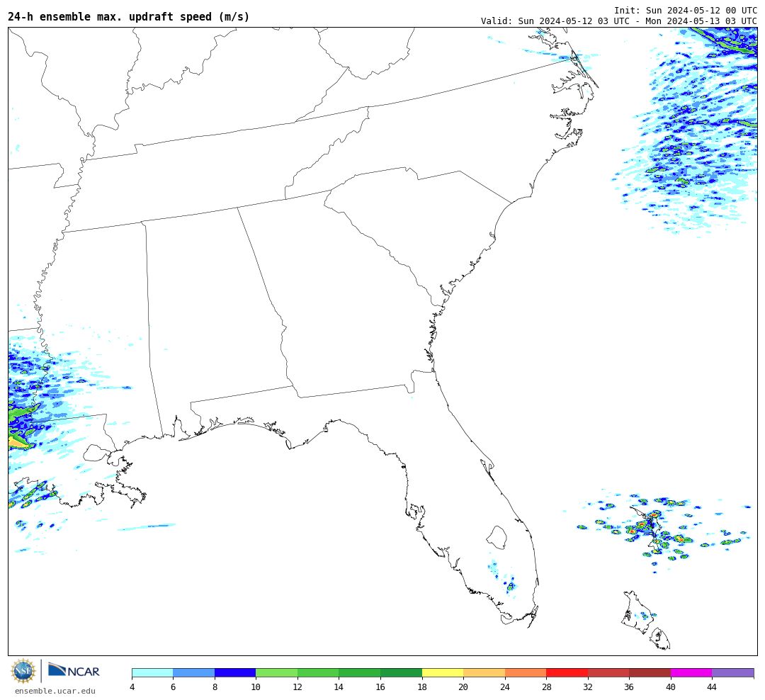Select the purple 44+ color swatch

(733, 672)
